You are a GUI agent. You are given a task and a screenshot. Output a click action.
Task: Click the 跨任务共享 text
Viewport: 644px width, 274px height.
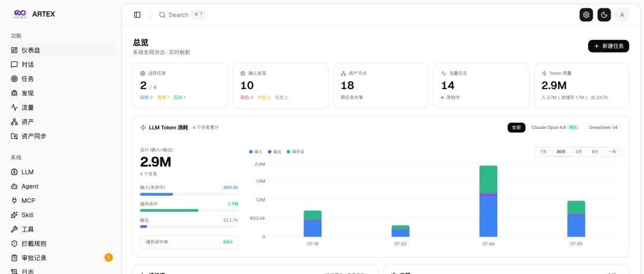point(352,97)
